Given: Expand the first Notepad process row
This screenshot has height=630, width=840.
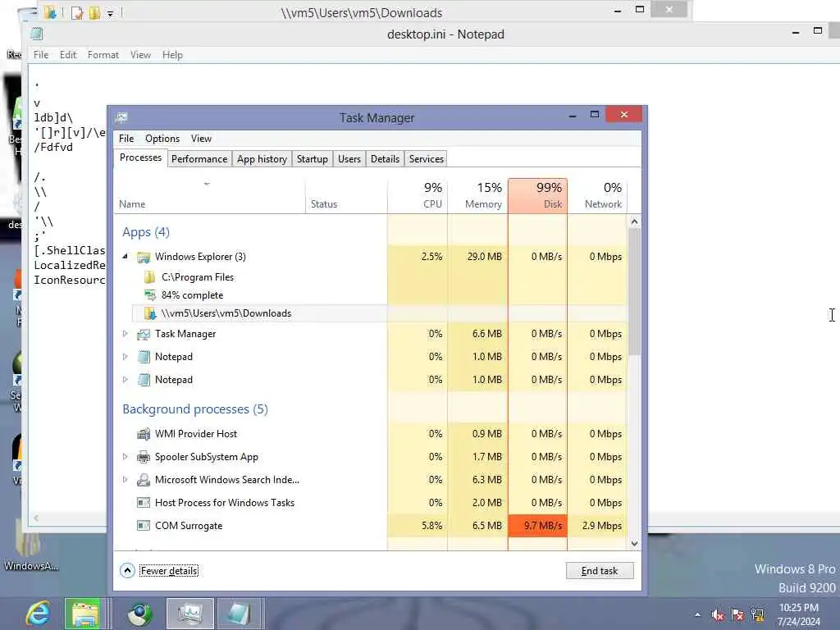Looking at the screenshot, I should coord(125,357).
